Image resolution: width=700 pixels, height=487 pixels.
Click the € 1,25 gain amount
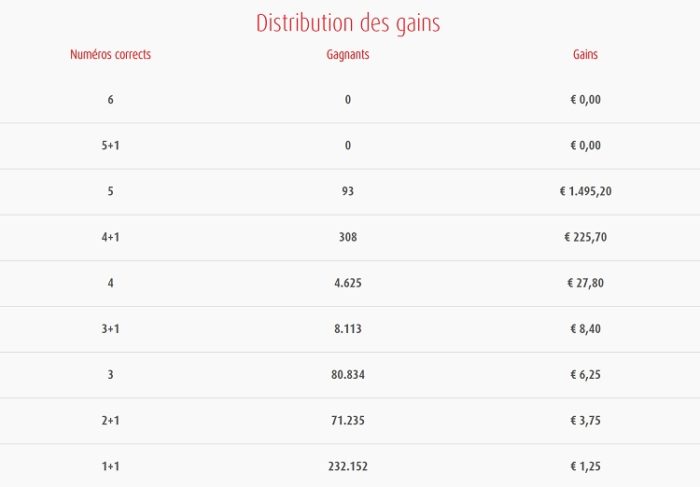pos(586,466)
